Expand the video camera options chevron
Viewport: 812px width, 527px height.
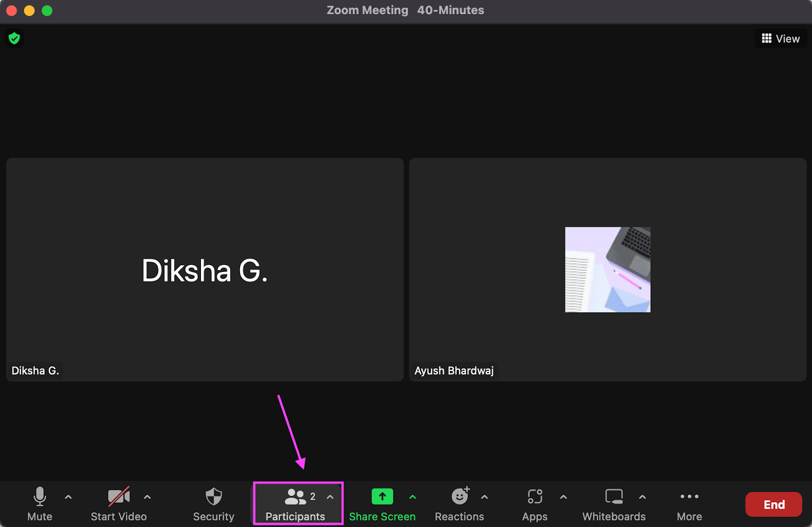pos(147,497)
